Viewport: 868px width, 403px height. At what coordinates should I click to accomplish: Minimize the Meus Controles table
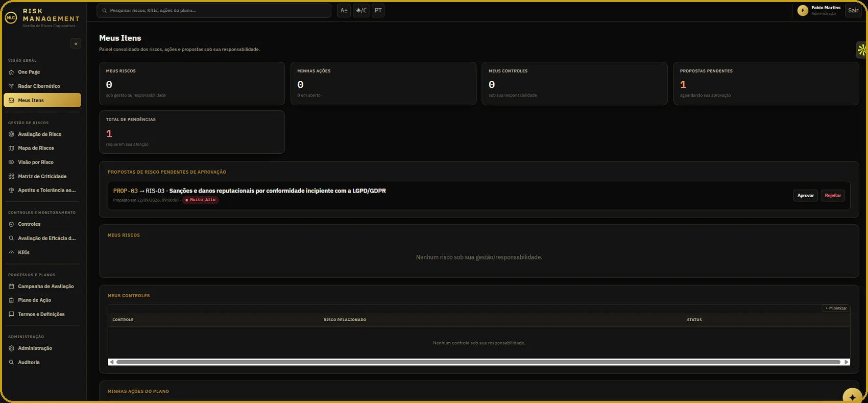click(x=836, y=308)
